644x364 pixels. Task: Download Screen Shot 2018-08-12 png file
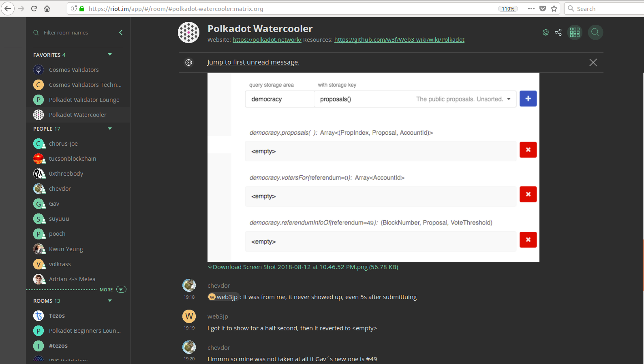click(x=303, y=267)
